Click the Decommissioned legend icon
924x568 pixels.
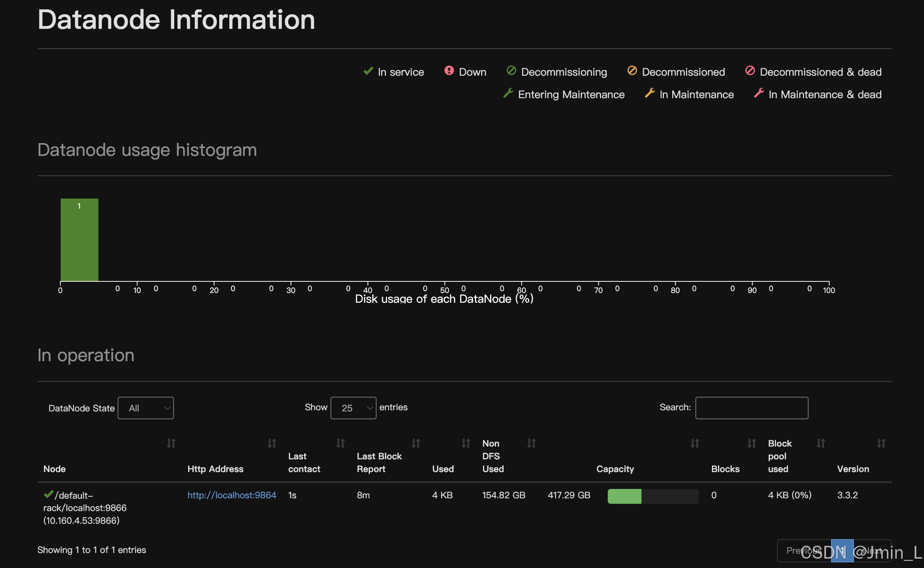tap(632, 71)
